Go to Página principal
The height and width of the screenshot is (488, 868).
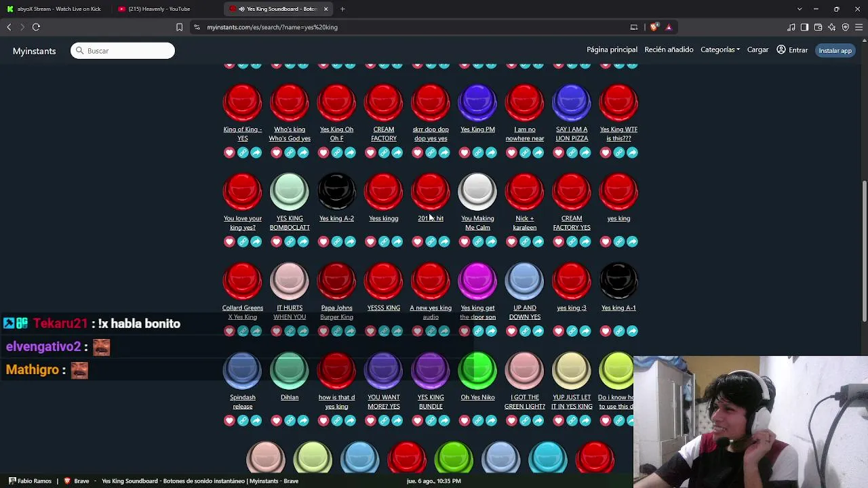[612, 49]
